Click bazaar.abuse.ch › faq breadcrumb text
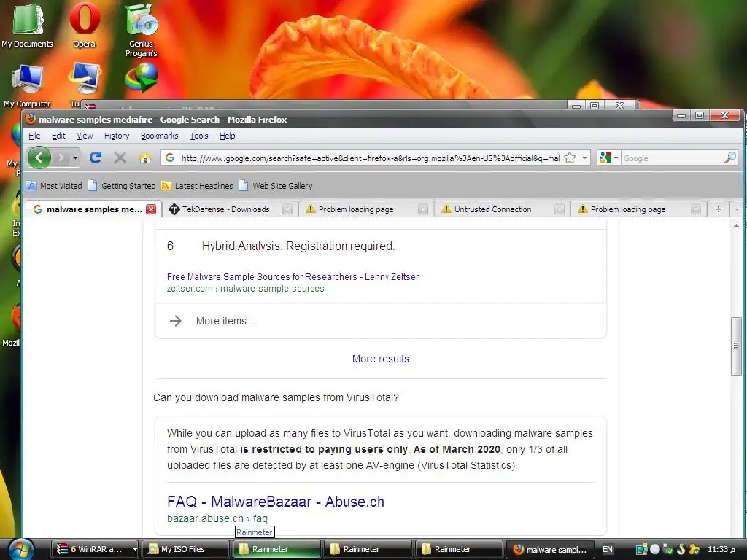Viewport: 747px width, 560px height. (217, 518)
